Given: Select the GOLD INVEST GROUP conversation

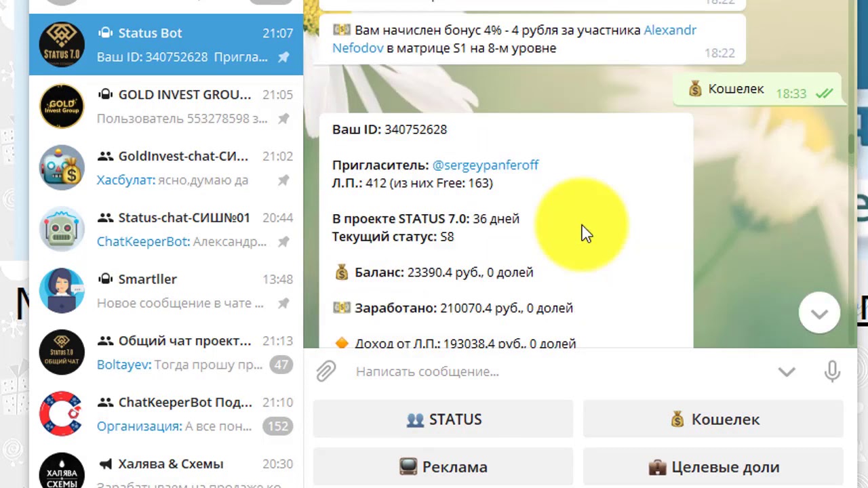Looking at the screenshot, I should [x=166, y=106].
